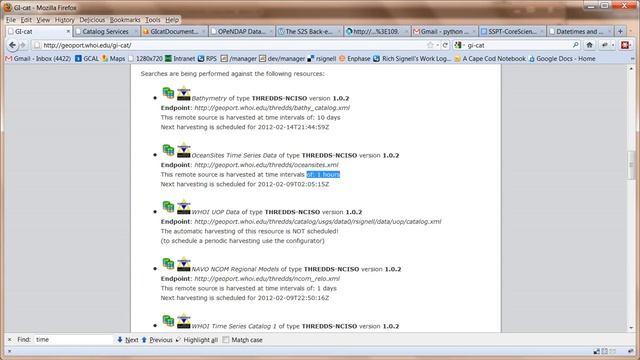Image resolution: width=640 pixels, height=360 pixels.
Task: Click the green database icon beside Bathymetry
Action: click(x=168, y=93)
